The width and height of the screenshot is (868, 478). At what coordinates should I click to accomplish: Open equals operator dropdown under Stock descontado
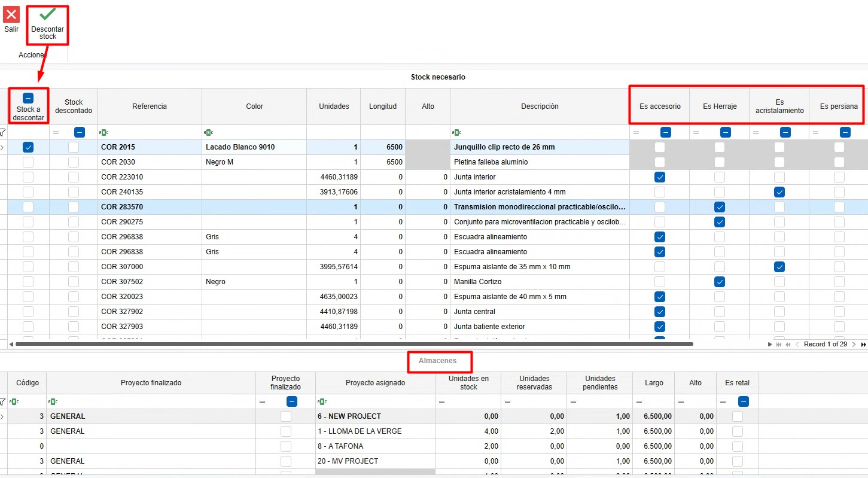pos(56,132)
